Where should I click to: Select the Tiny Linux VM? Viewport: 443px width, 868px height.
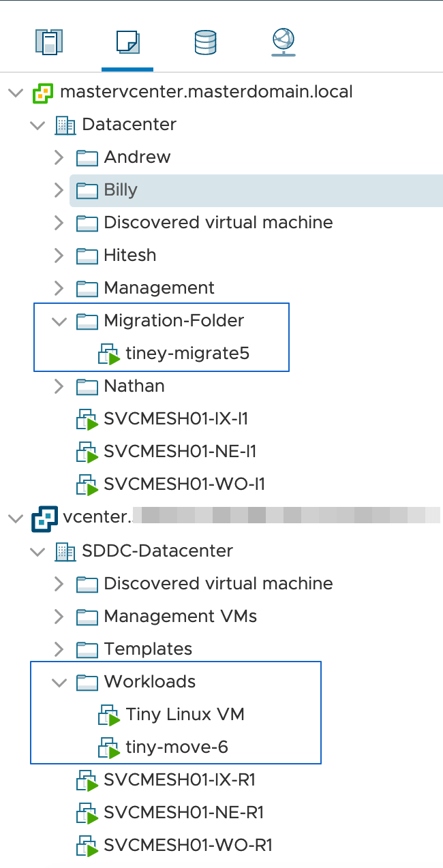tap(185, 715)
